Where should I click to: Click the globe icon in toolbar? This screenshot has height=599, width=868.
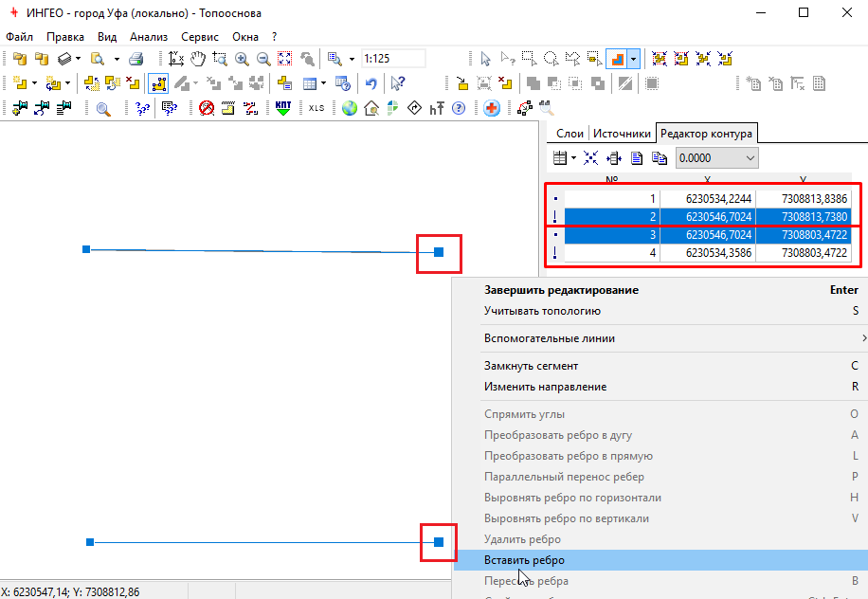coord(350,108)
